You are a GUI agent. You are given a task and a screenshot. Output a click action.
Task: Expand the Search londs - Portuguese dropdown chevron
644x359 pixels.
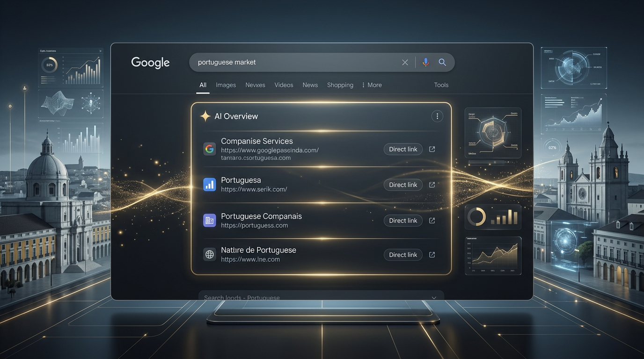coord(434,298)
